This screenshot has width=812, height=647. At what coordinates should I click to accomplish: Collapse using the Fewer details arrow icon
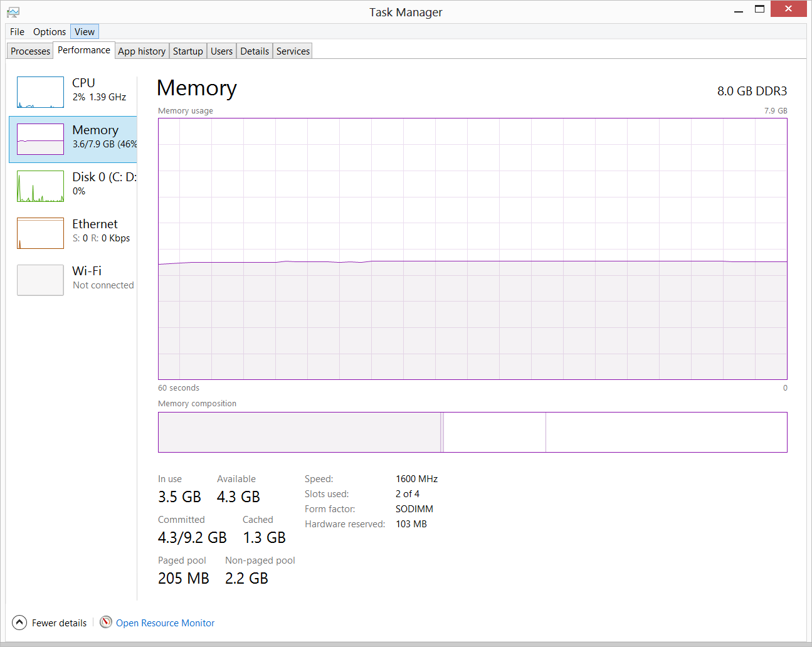tap(19, 622)
